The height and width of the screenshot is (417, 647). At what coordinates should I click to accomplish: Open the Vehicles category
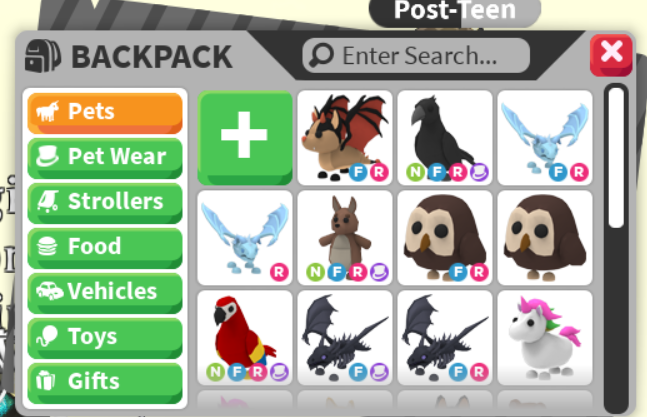pyautogui.click(x=105, y=293)
